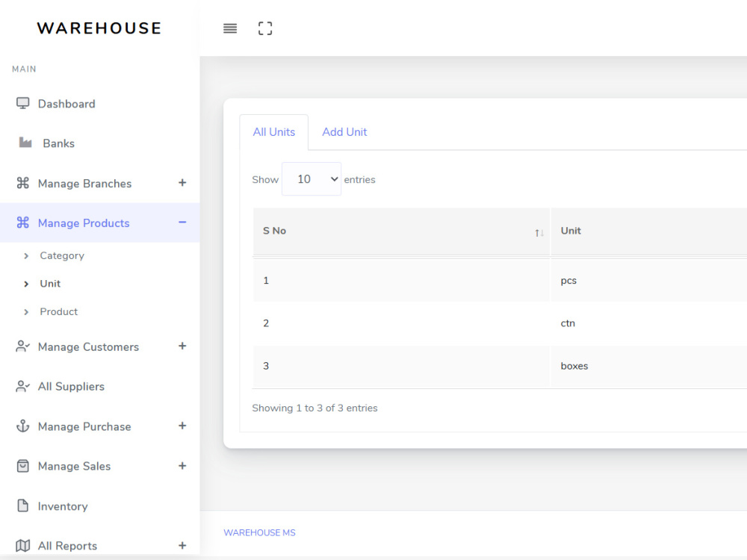Open Banks from the sidebar
Image resolution: width=747 pixels, height=560 pixels.
tap(58, 143)
